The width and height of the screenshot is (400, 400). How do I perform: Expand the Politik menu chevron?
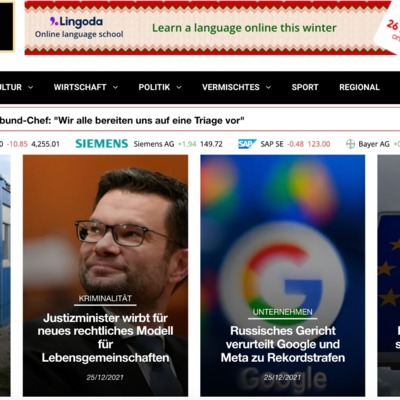click(179, 87)
